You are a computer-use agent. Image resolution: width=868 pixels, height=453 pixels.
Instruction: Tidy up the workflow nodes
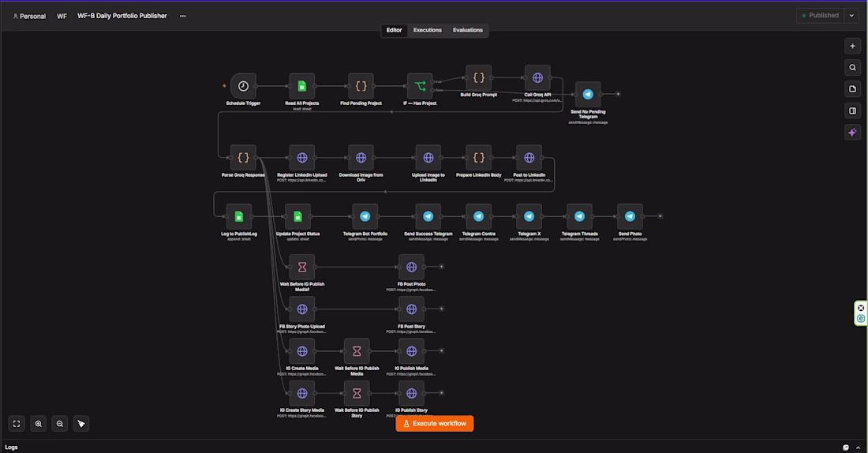tap(81, 424)
